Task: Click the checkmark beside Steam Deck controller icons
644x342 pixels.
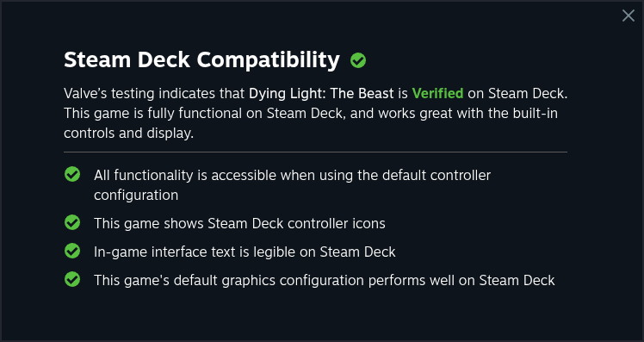Action: pos(72,222)
